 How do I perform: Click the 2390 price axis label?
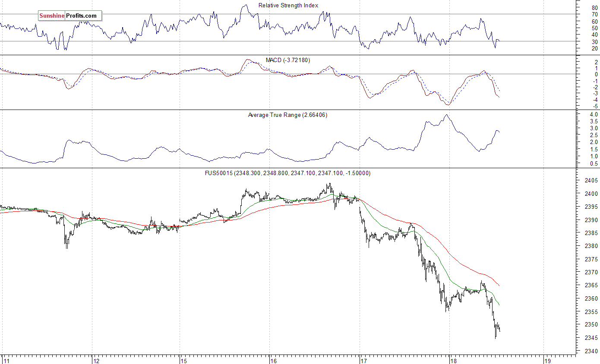tap(591, 220)
